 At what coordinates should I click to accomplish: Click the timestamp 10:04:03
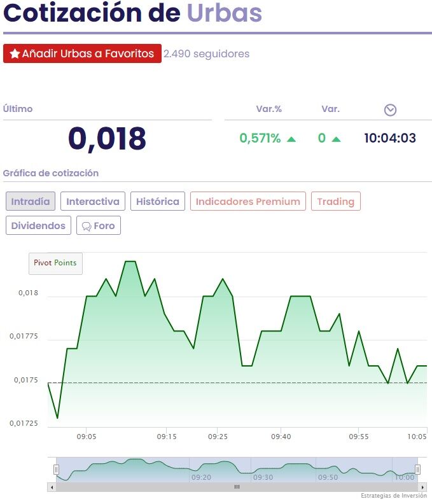pos(390,138)
